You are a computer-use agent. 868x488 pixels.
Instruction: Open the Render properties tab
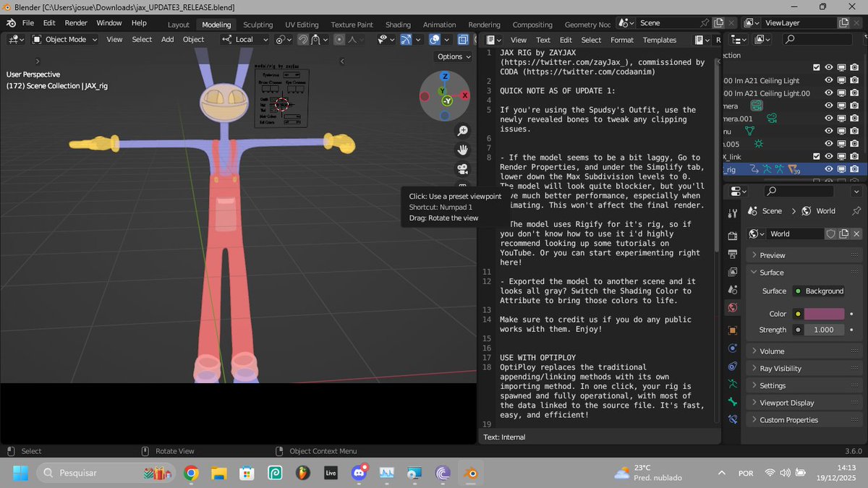pos(733,236)
